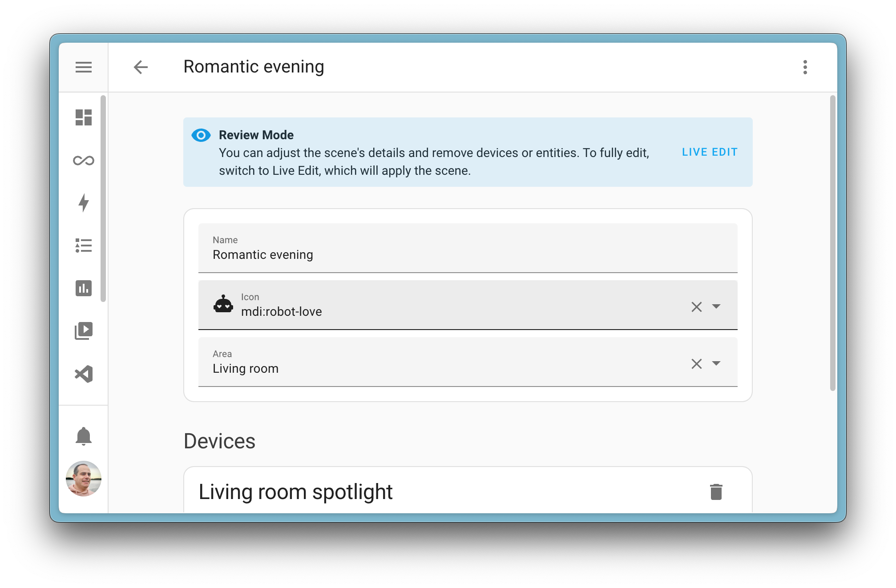The image size is (896, 588).
Task: Click the lightning bolt icon
Action: (x=83, y=202)
